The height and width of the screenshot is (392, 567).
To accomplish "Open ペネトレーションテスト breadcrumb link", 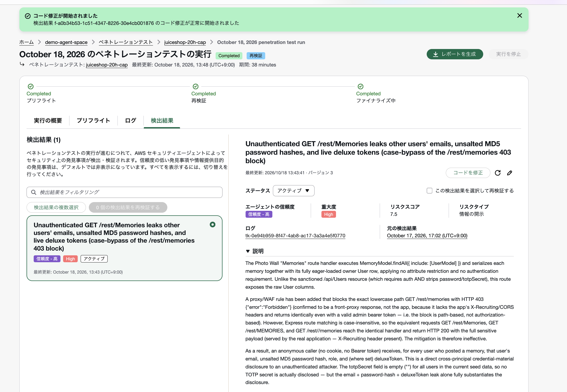I will click(x=126, y=42).
